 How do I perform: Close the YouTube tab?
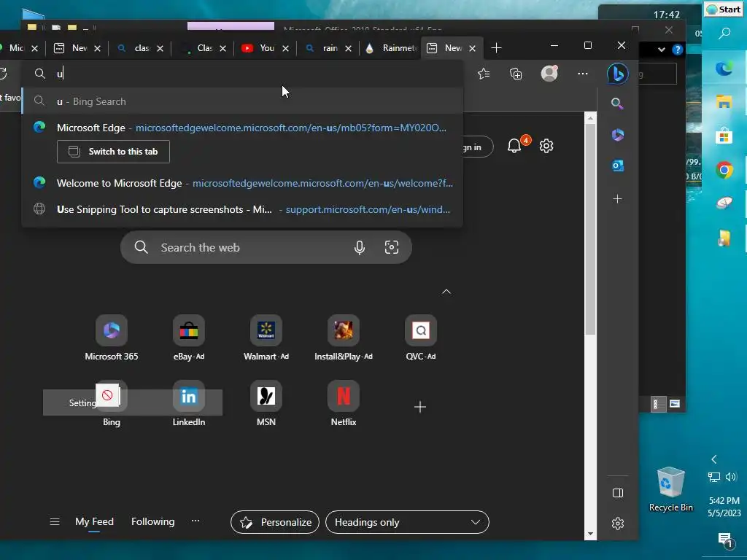[x=285, y=48]
